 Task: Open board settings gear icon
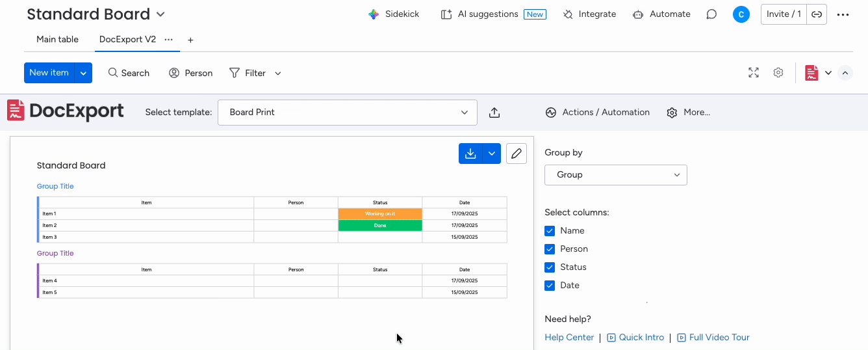778,73
